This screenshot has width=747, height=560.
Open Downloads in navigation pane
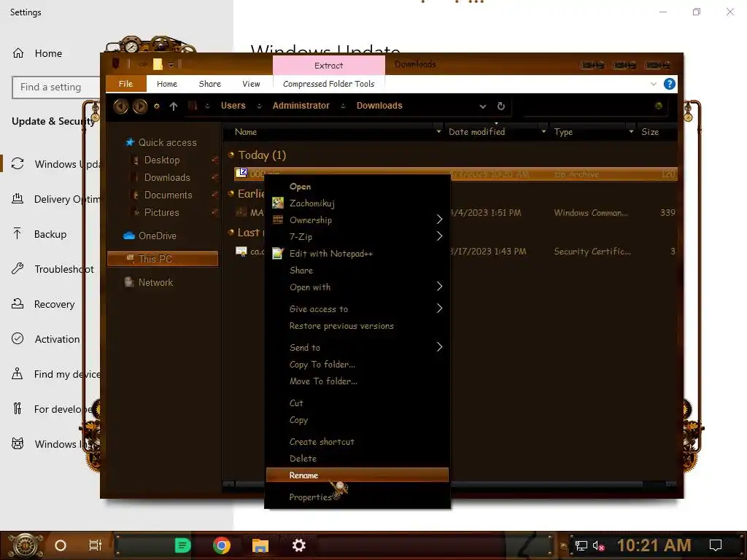click(167, 178)
